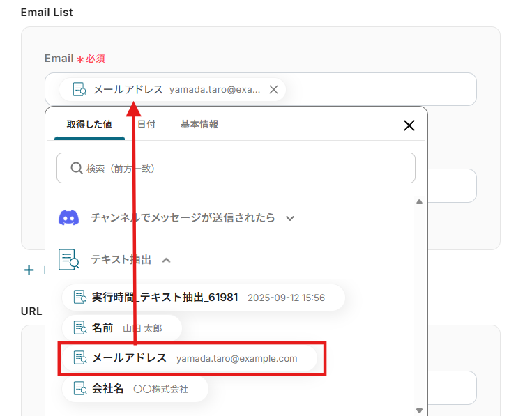
Task: Open the 日付 tab
Action: pyautogui.click(x=146, y=125)
